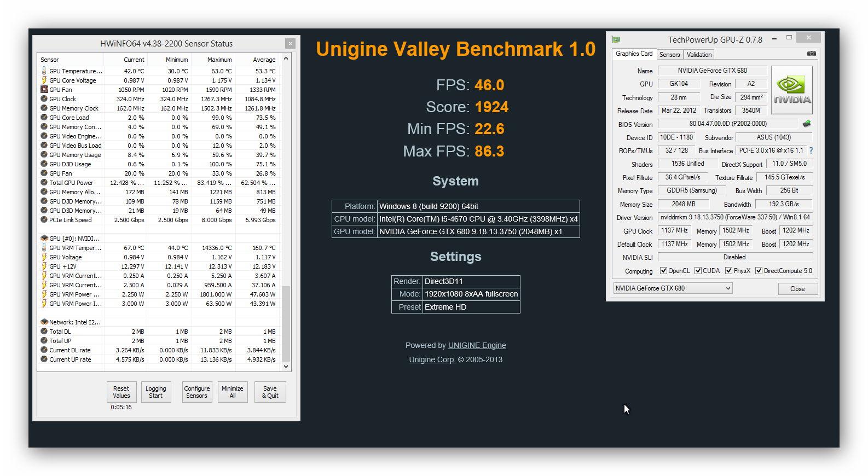868x476 pixels.
Task: Start logging with Logging Start button
Action: 156,392
